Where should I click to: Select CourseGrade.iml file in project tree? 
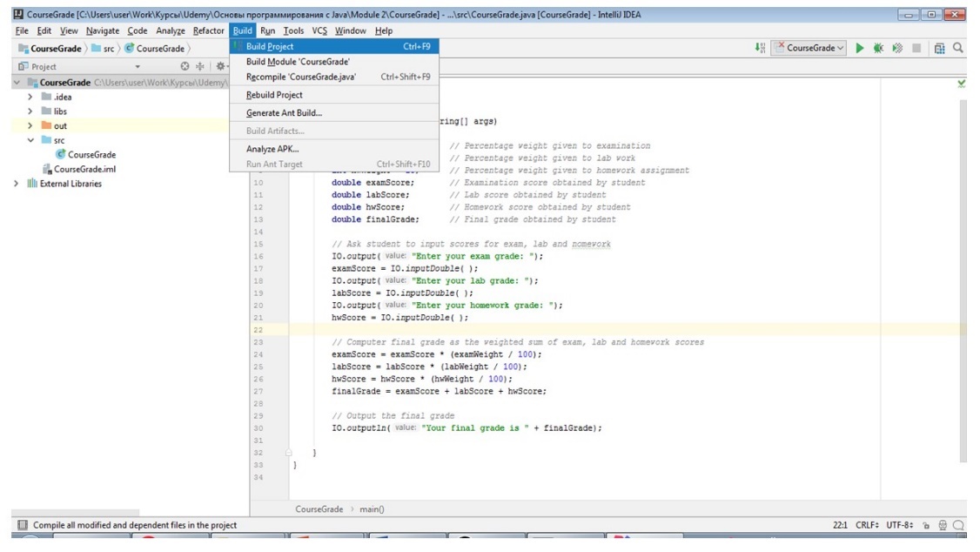click(x=84, y=169)
